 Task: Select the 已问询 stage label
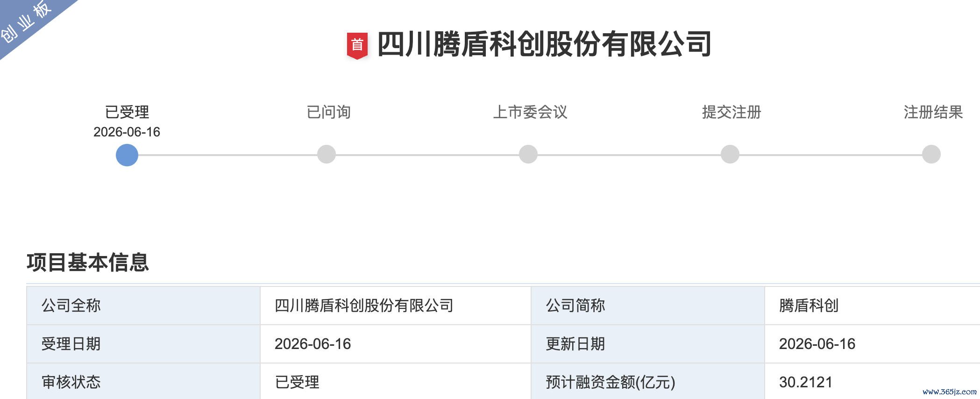pyautogui.click(x=328, y=112)
